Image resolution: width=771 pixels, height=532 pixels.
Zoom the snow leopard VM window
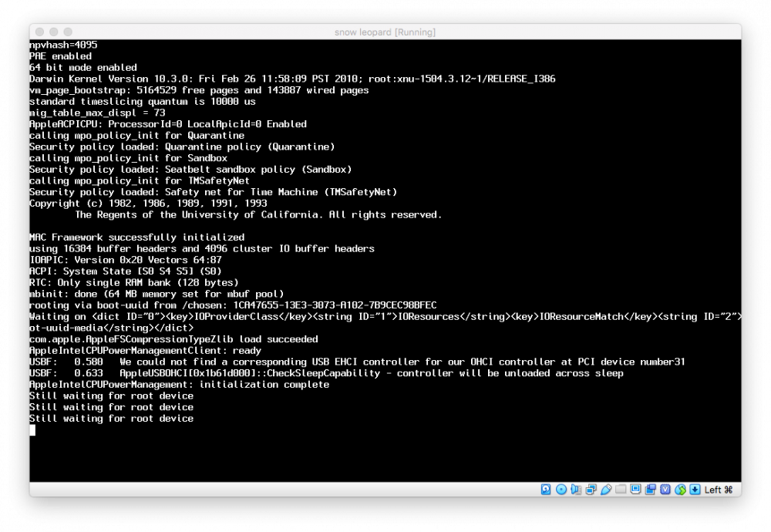[x=68, y=32]
